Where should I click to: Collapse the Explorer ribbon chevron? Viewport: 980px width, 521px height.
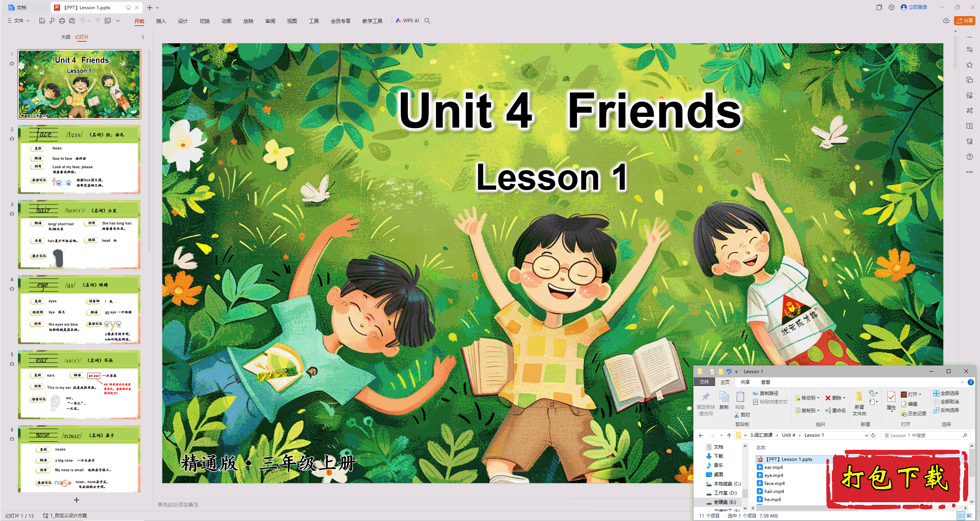click(962, 382)
